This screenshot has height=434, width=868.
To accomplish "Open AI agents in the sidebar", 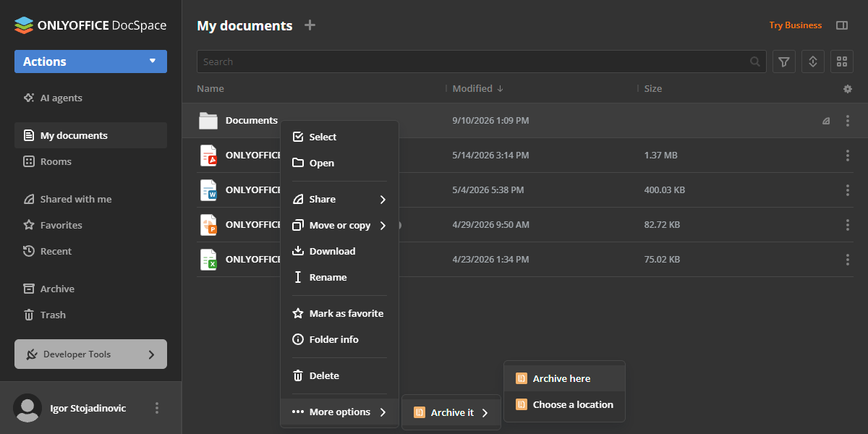I will coord(90,98).
